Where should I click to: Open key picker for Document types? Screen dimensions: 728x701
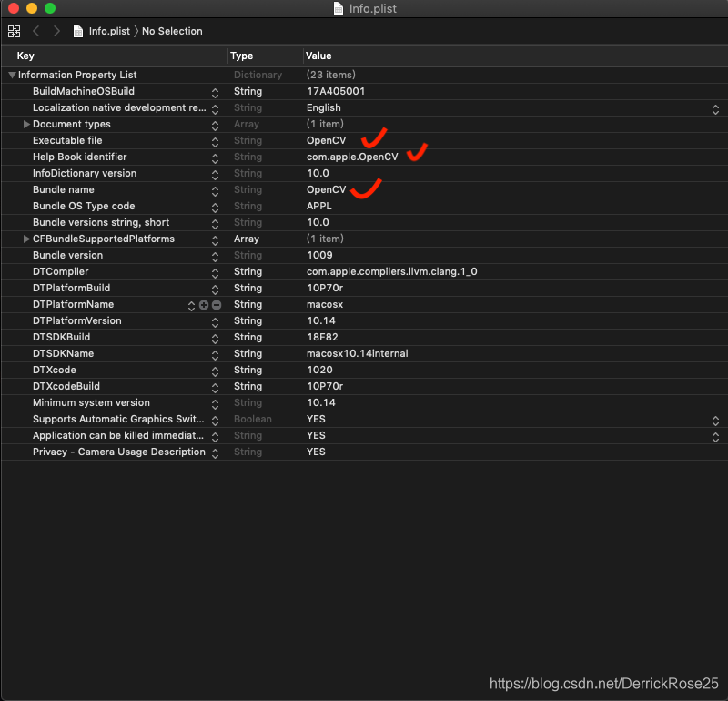(x=215, y=126)
